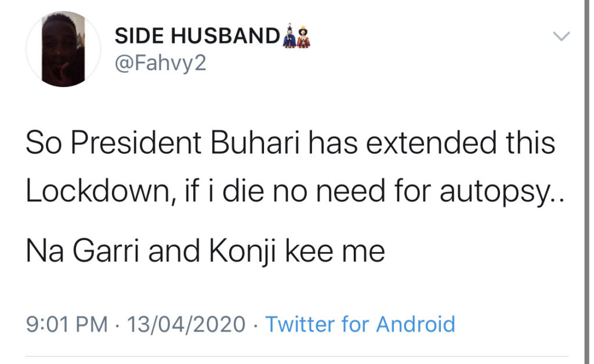Click the 9:01 PM timestamp

[67, 324]
